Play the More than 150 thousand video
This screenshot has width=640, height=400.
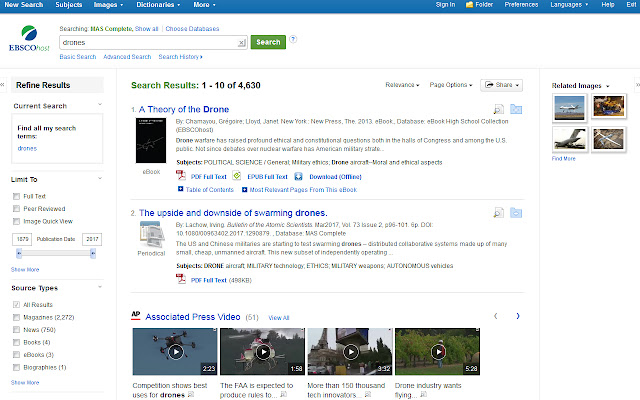351,352
